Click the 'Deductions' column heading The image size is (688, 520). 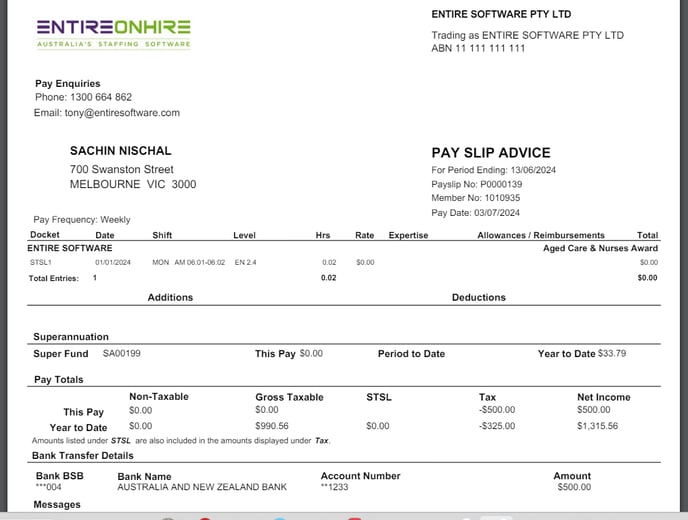click(479, 298)
